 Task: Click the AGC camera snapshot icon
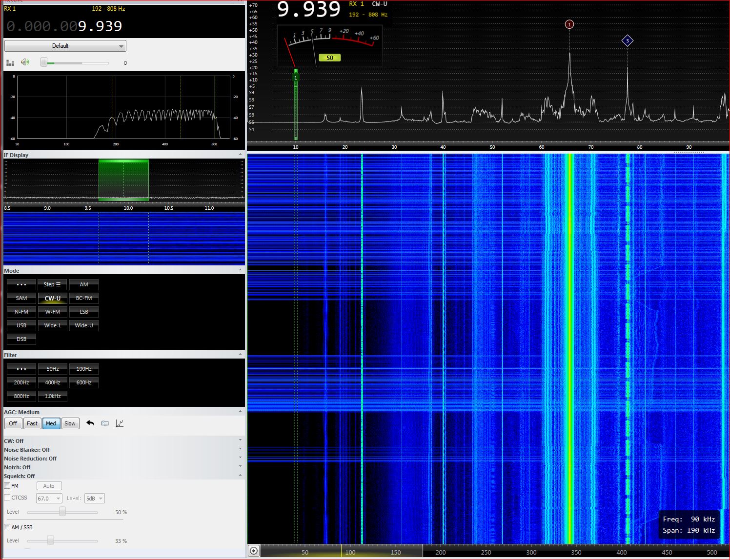(x=105, y=423)
